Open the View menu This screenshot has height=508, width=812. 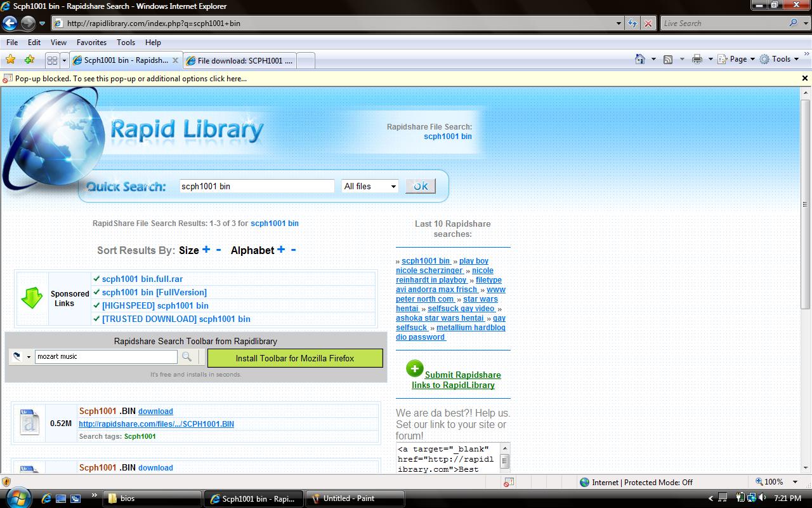[58, 43]
